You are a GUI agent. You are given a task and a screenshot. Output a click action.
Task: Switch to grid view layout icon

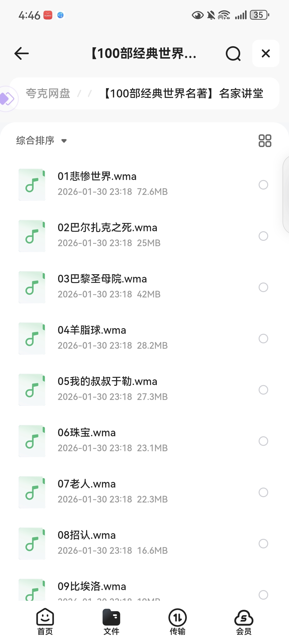265,141
